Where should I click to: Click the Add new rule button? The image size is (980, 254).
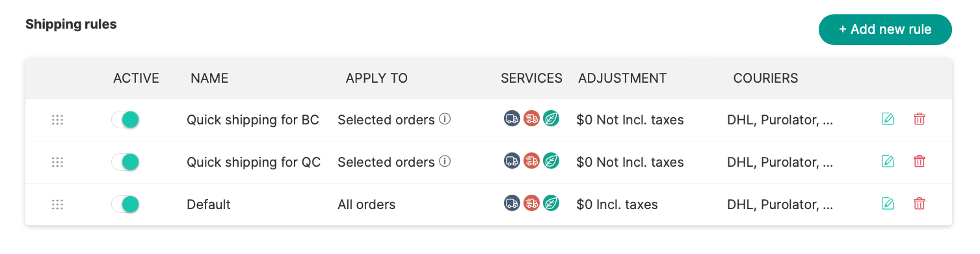[x=885, y=29]
